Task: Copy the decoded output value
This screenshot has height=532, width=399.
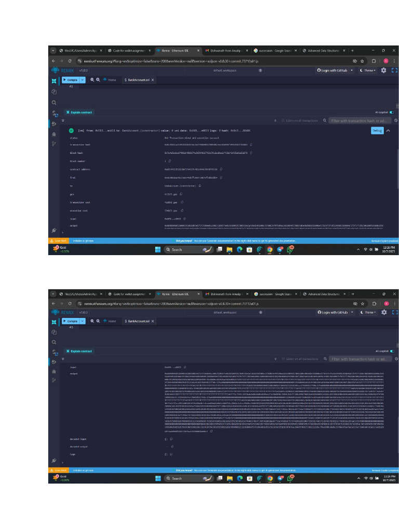Action: click(172, 446)
